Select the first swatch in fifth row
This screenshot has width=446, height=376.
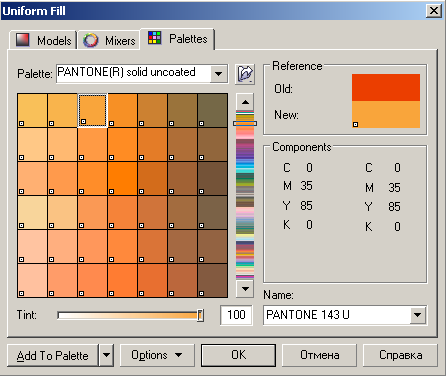pos(32,246)
